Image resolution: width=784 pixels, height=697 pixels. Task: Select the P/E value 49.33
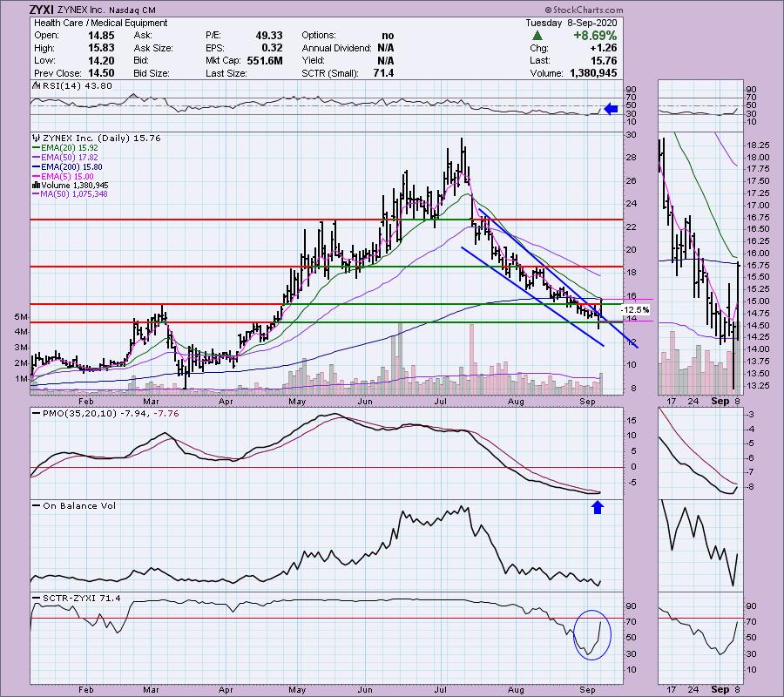coord(269,36)
